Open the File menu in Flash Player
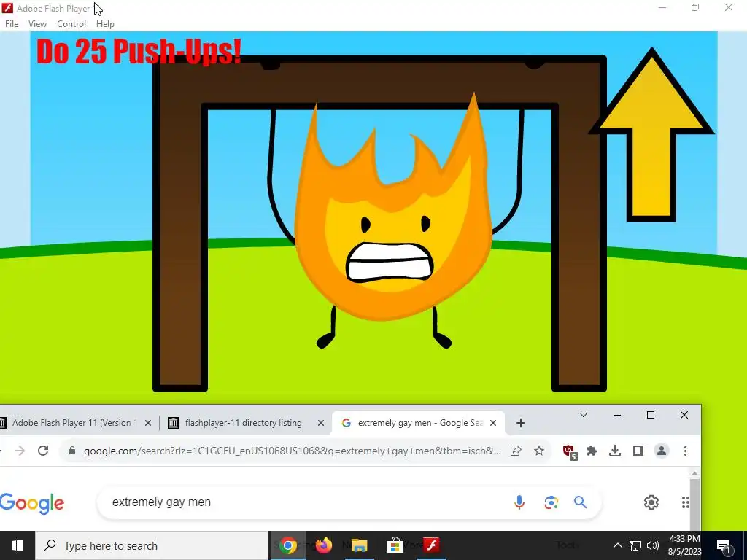This screenshot has width=747, height=560. (12, 24)
